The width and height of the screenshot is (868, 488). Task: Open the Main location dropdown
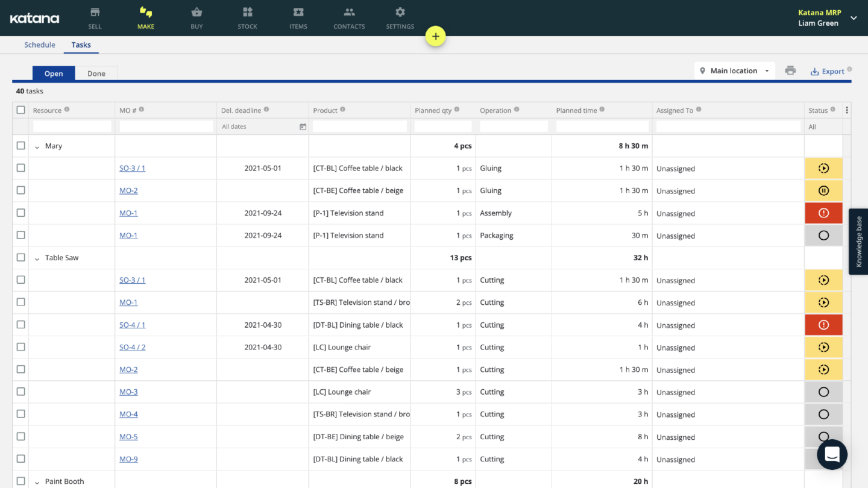(734, 70)
